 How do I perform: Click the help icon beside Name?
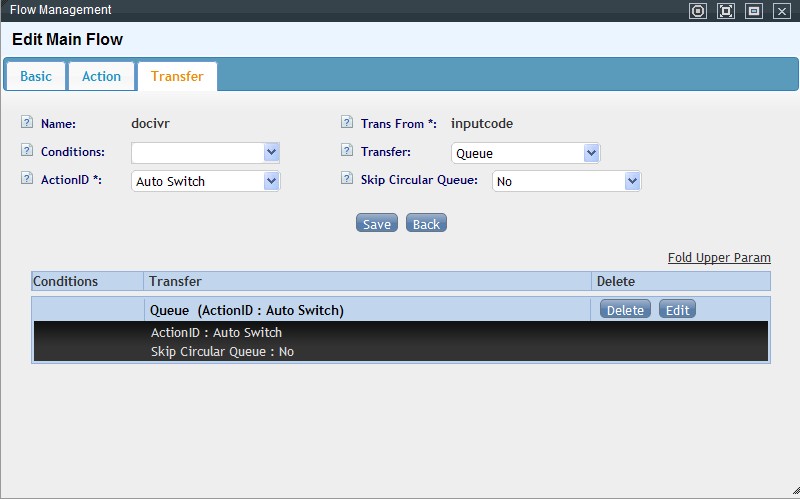point(26,123)
